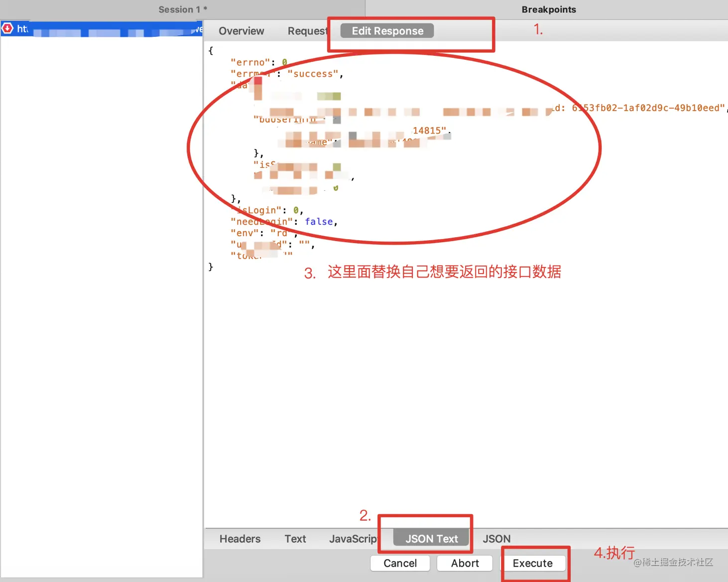Click the red breakpoint icon in session list
This screenshot has width=728, height=582.
[7, 28]
